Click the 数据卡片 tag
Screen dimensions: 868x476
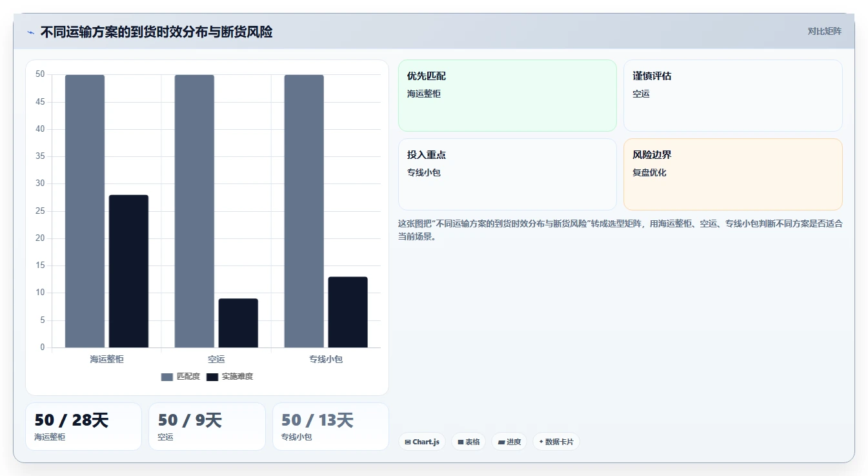pyautogui.click(x=556, y=442)
